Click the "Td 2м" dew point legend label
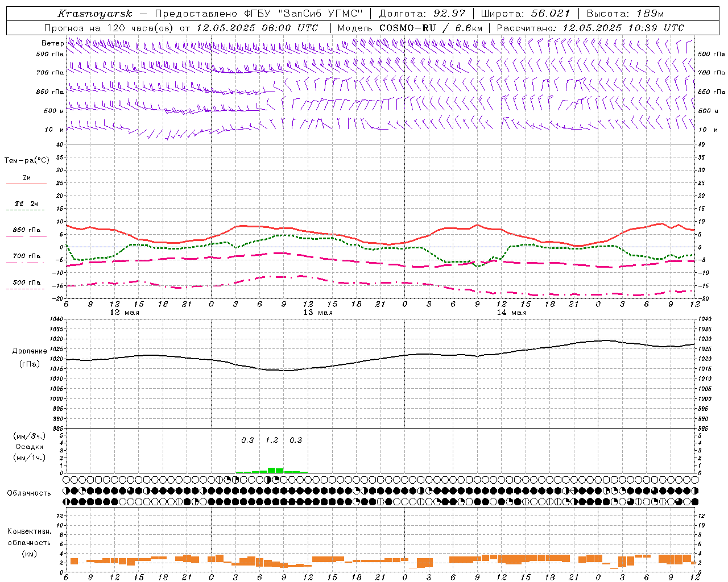The image size is (728, 582). (27, 203)
